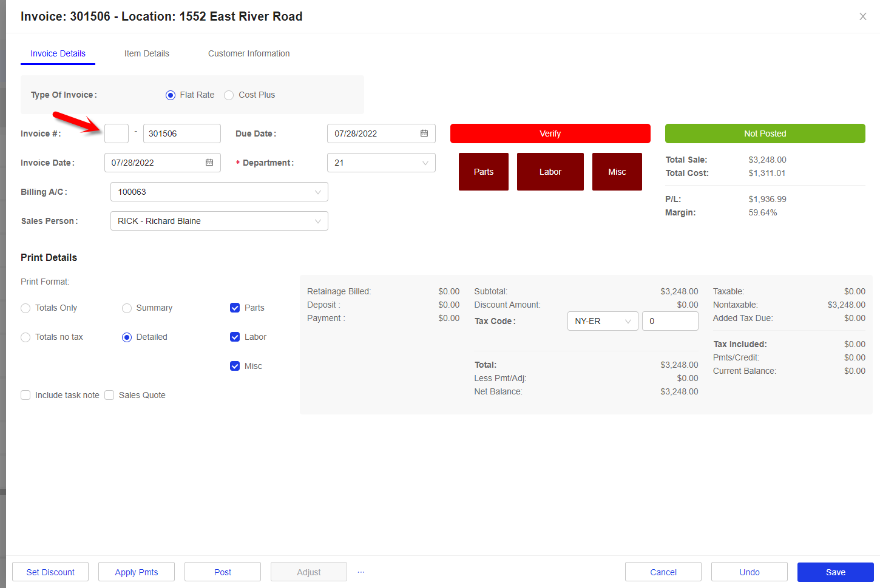Open the Due Date calendar picker icon
880x588 pixels.
[x=424, y=133]
